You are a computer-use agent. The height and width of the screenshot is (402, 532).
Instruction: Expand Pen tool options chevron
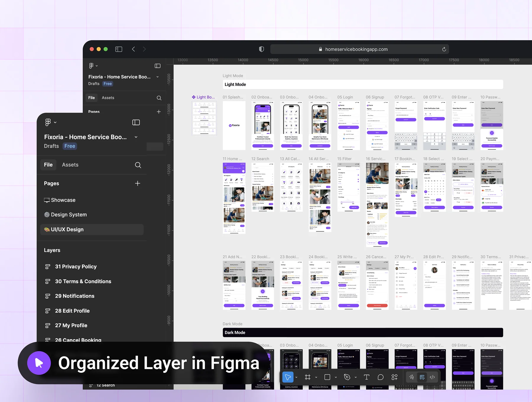pos(356,377)
